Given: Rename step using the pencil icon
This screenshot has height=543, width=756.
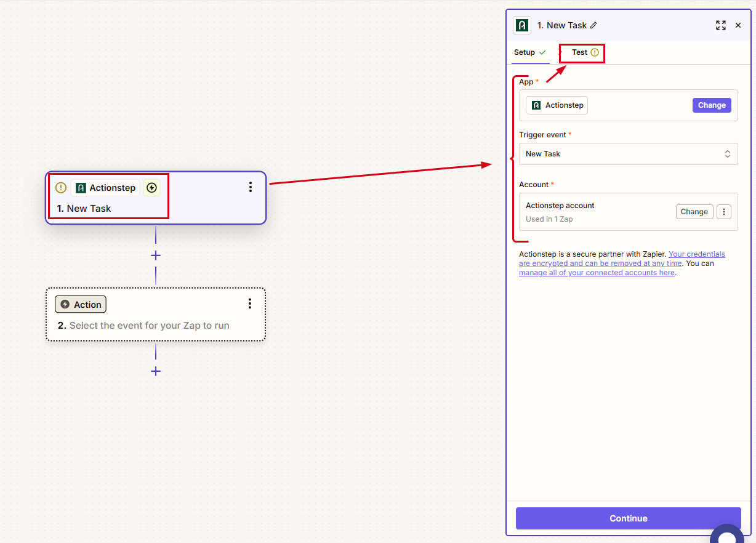Looking at the screenshot, I should coord(593,25).
